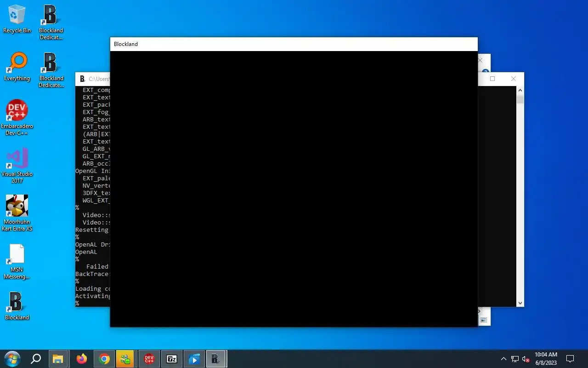This screenshot has width=588, height=368.
Task: Switch to the Blockland taskbar button
Action: 216,359
